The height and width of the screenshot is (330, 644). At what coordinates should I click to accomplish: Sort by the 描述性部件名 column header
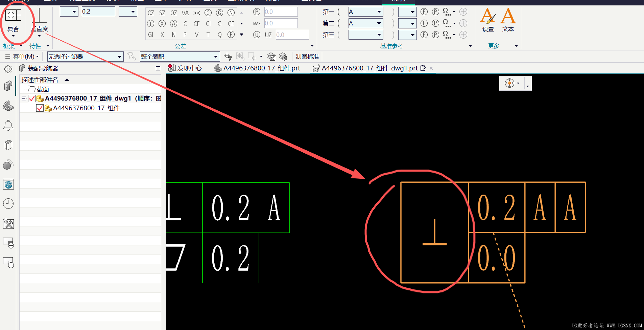click(40, 80)
